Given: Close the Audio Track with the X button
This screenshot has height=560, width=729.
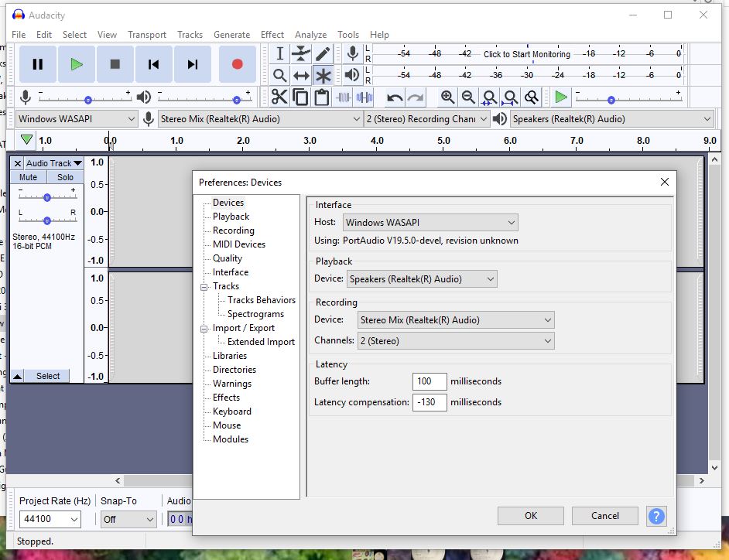Looking at the screenshot, I should pos(17,163).
